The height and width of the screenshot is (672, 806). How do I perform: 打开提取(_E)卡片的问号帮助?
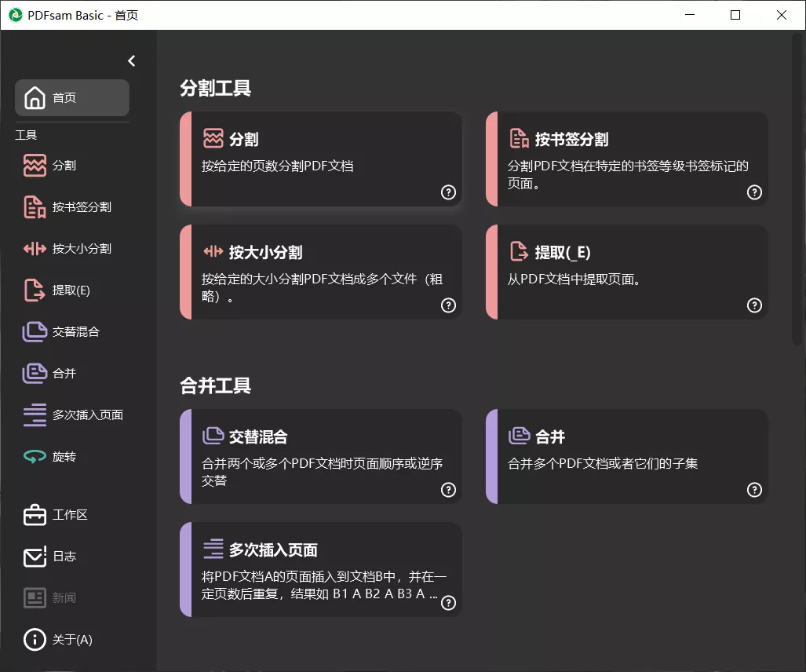pos(754,305)
